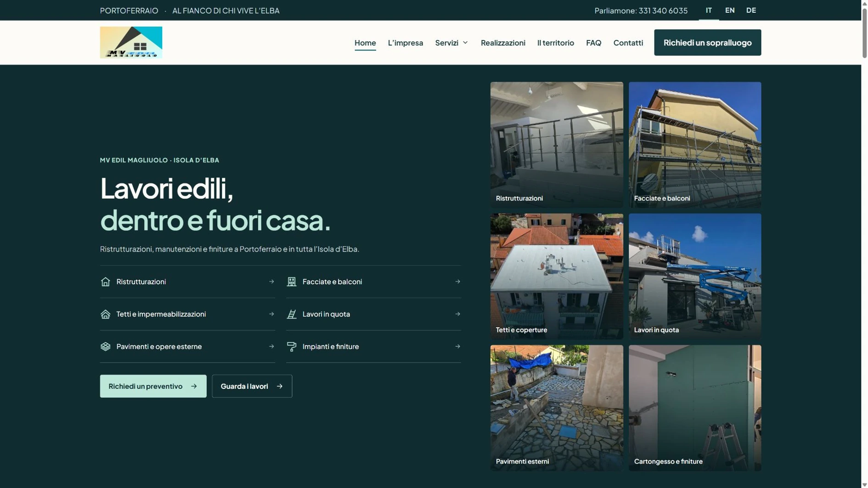Switch the language to IT
The height and width of the screenshot is (488, 868).
pos(709,10)
